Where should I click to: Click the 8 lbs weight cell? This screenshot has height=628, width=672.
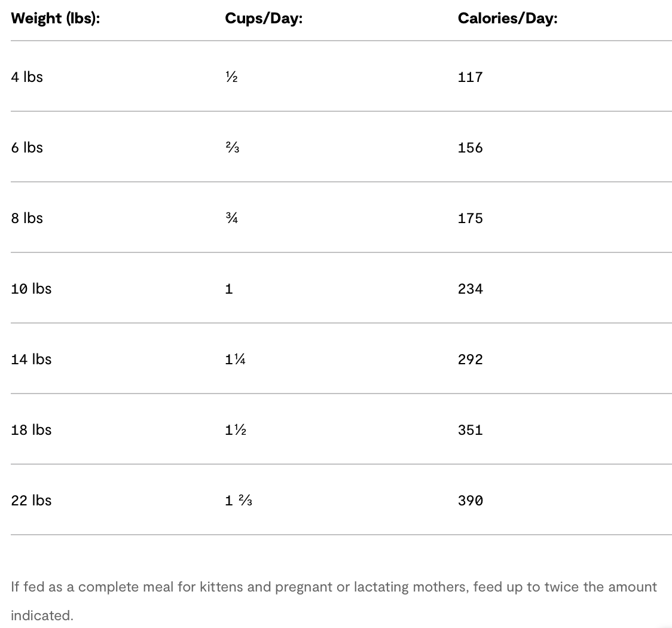[27, 218]
